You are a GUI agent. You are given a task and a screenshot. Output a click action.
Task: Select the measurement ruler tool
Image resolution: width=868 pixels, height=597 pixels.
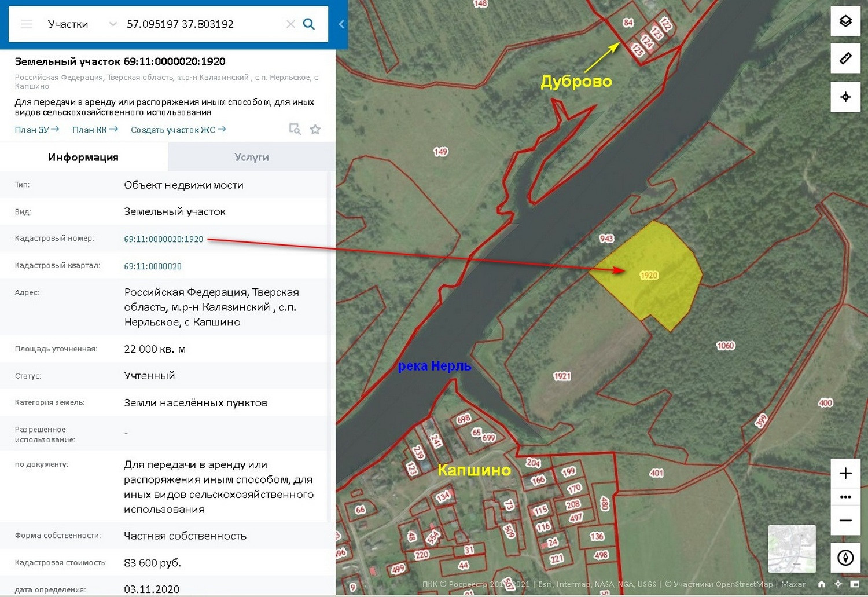(845, 58)
